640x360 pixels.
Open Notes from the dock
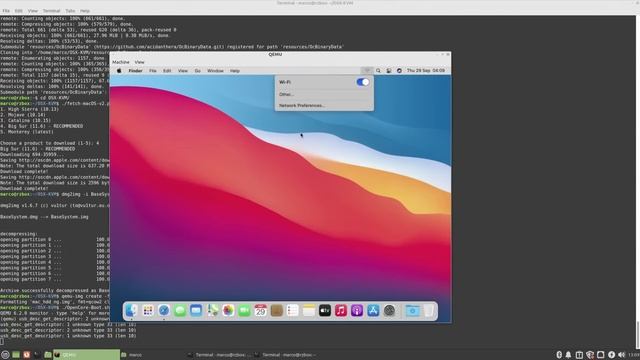pyautogui.click(x=309, y=311)
